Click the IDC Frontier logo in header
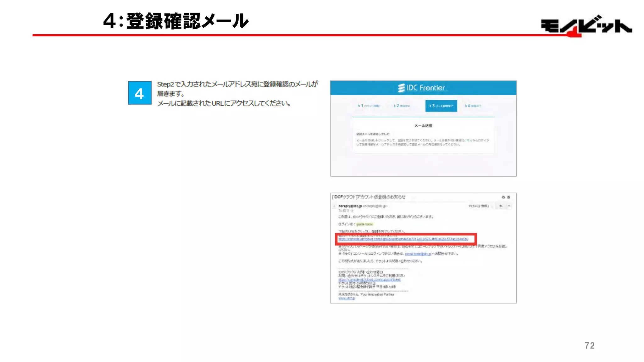Screen dimensions: 644x362 click(421, 88)
